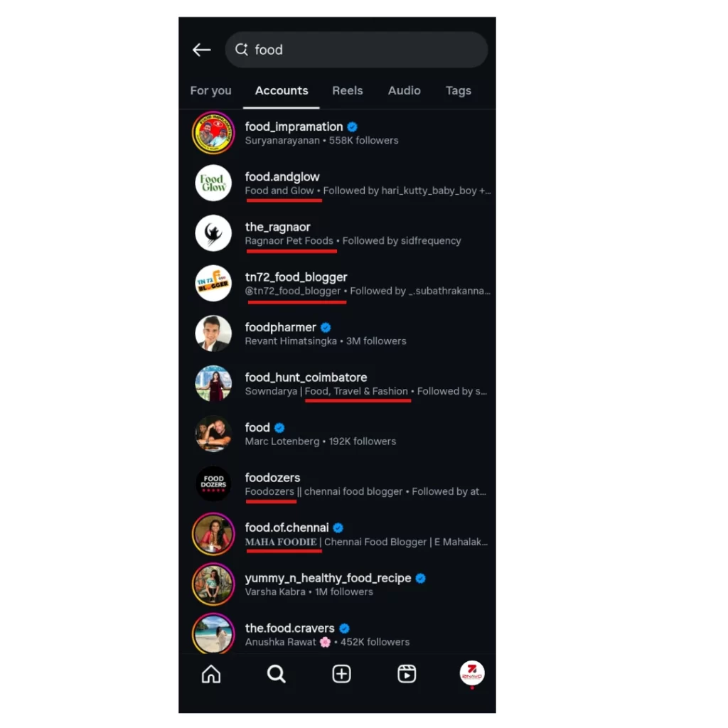728x728 pixels.
Task: Open the food.andglow account result
Action: pyautogui.click(x=338, y=183)
